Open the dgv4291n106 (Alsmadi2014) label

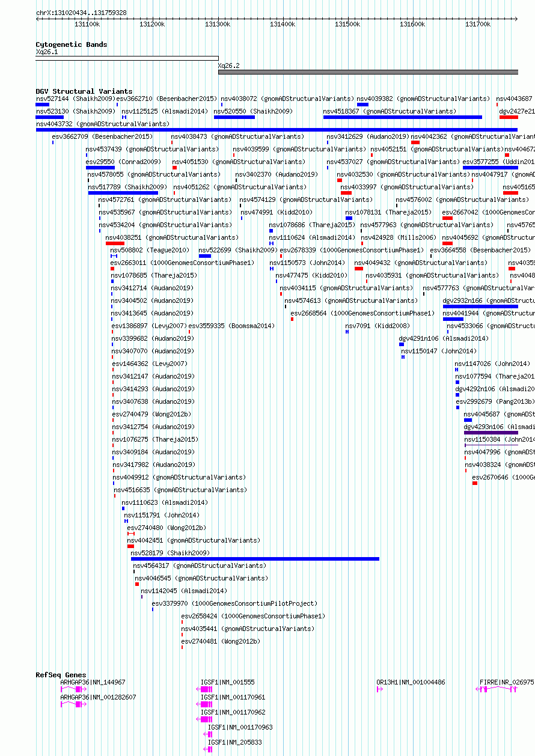[x=444, y=338]
